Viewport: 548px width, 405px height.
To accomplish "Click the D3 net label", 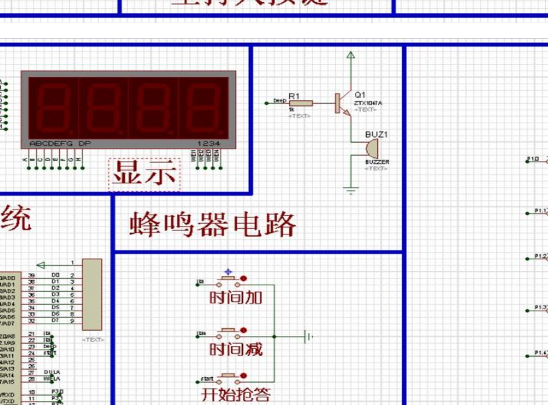I will (55, 295).
